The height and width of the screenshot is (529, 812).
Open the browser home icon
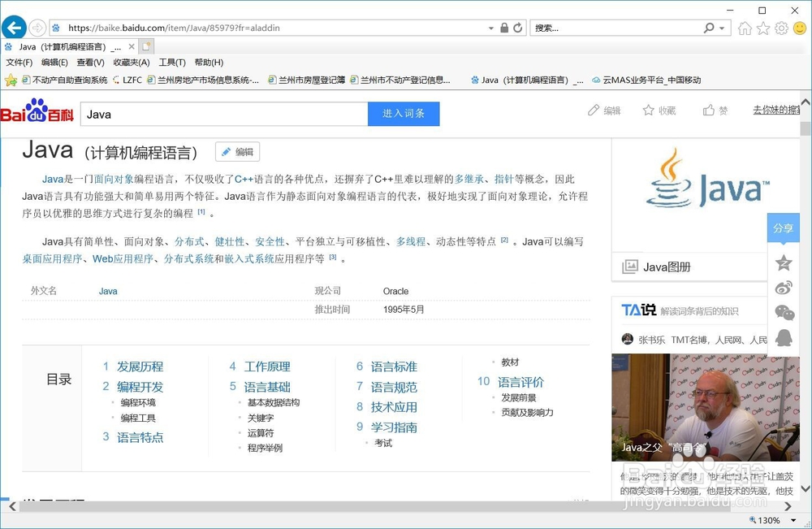point(745,28)
